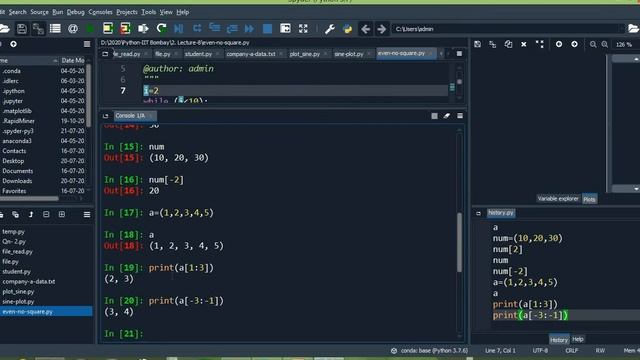This screenshot has height=360, width=640.
Task: Select temp.py in project files
Action: 13,231
